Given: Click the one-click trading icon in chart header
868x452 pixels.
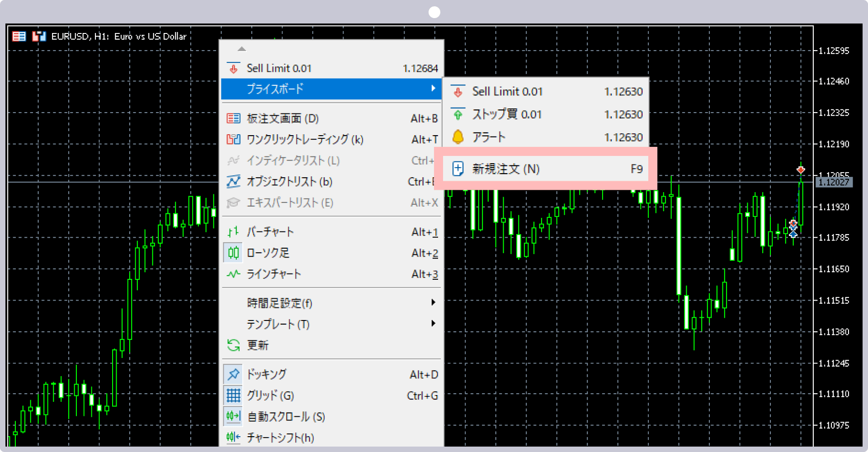Looking at the screenshot, I should coord(39,36).
